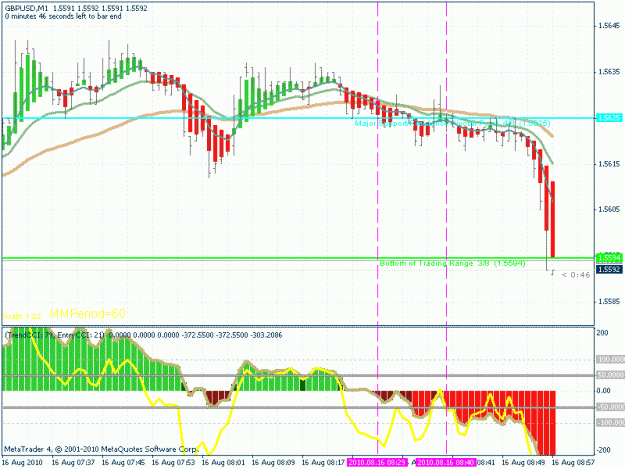This screenshot has width=625, height=469.
Task: Select the cyan 1.5625 price tag
Action: 609,118
